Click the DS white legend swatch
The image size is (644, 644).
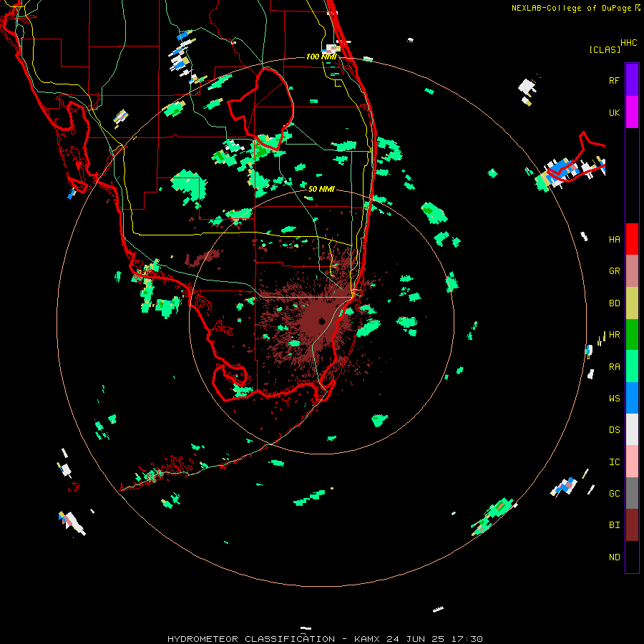[x=632, y=429]
